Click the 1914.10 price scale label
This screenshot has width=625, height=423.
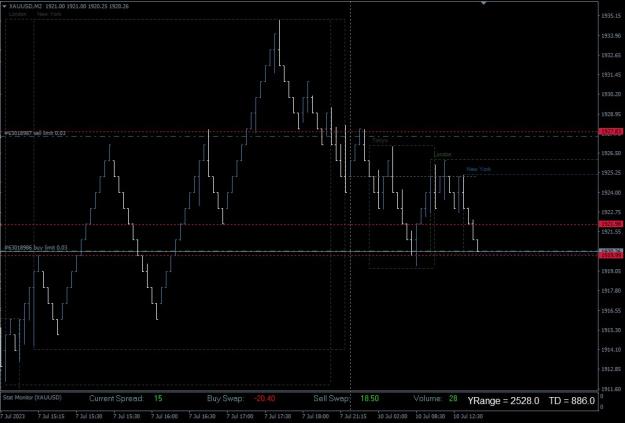611,350
